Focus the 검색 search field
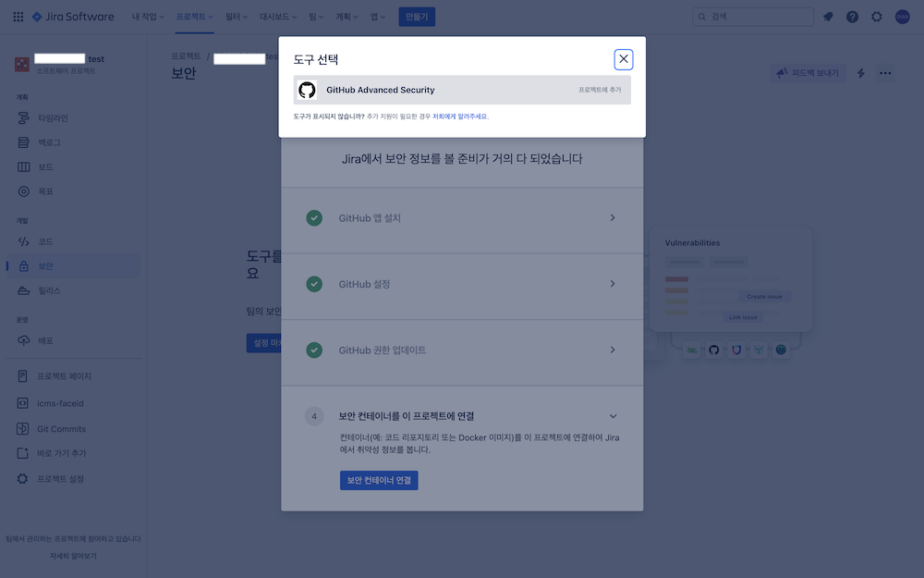This screenshot has width=924, height=578. coord(752,17)
